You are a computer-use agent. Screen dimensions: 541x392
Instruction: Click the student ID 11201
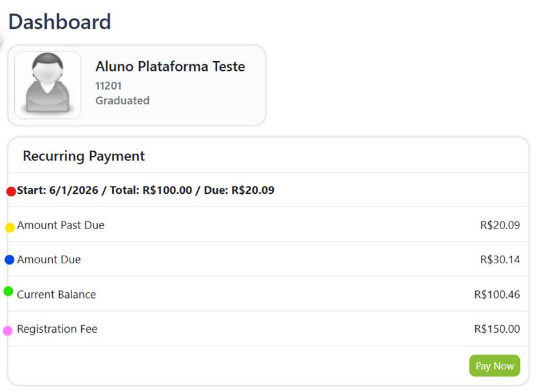click(x=108, y=86)
